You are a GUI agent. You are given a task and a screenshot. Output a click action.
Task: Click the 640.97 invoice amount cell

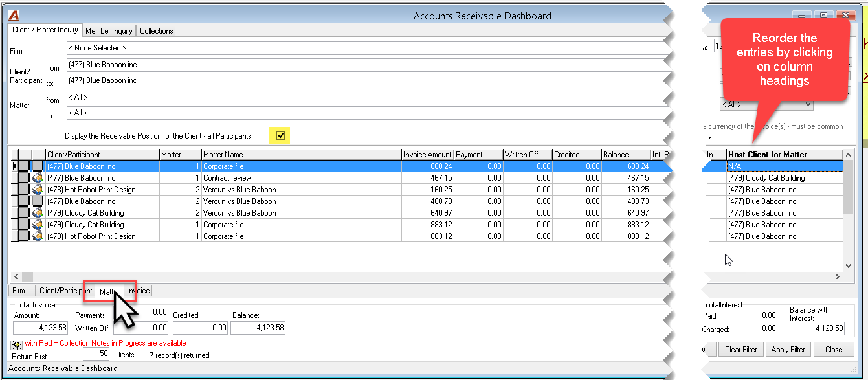click(x=427, y=213)
